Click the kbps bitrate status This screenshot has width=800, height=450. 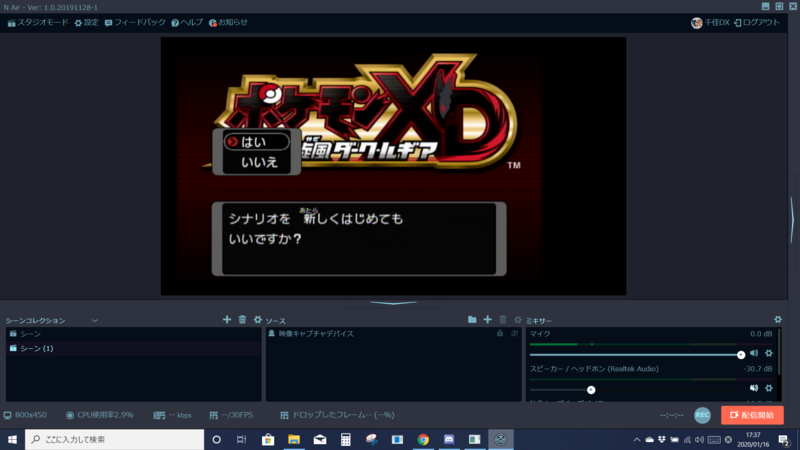(x=173, y=415)
